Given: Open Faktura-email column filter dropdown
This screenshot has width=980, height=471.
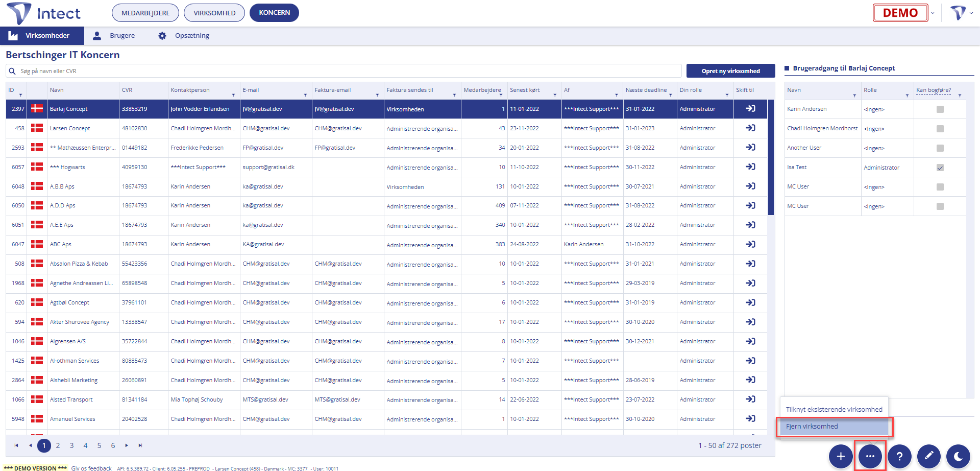Looking at the screenshot, I should tap(377, 96).
